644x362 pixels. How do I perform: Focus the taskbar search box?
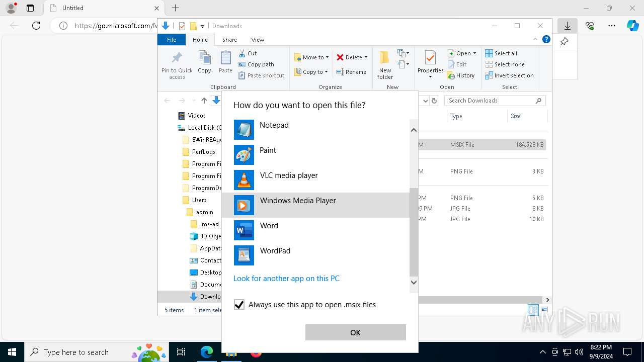pos(96,352)
